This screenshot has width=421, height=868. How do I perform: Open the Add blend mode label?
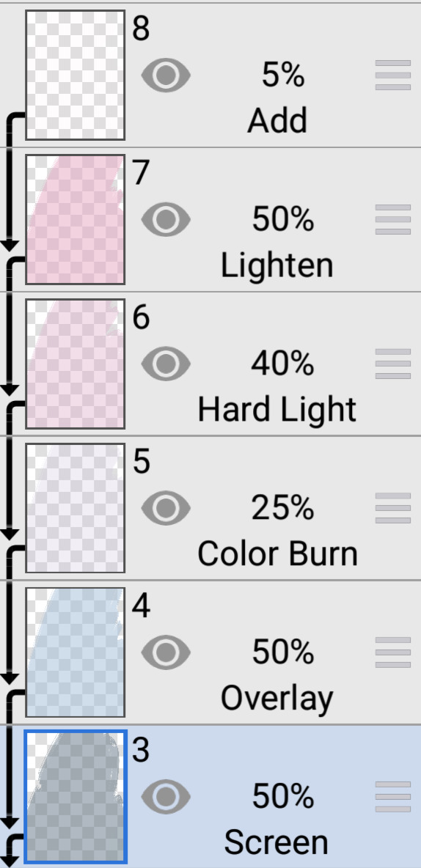[277, 121]
